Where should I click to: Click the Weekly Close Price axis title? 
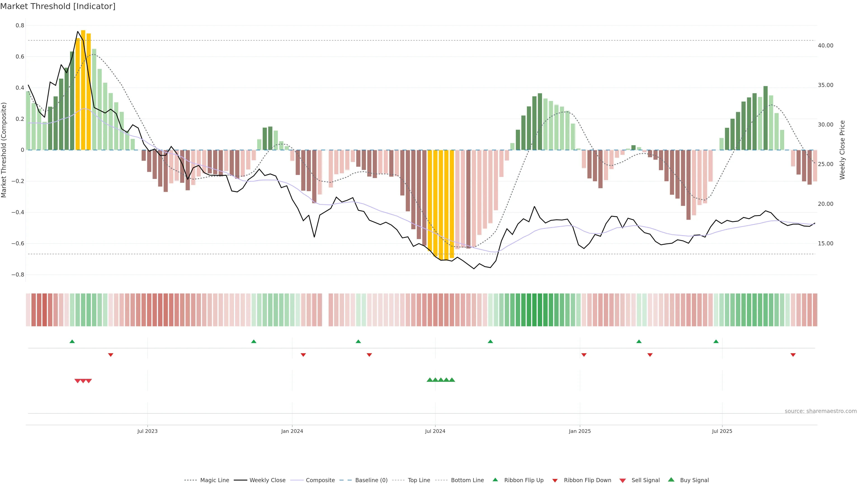click(842, 150)
